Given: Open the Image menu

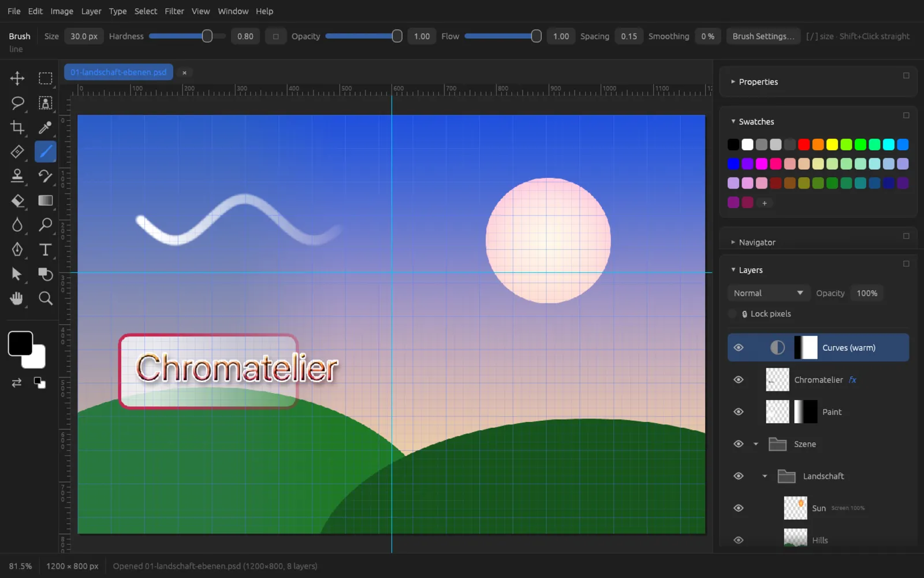Looking at the screenshot, I should click(62, 11).
